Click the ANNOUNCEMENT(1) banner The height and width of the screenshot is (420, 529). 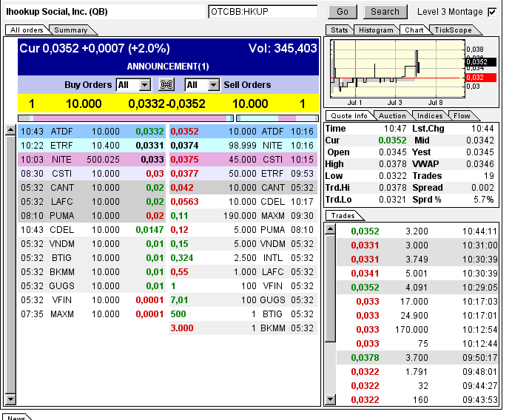point(168,67)
